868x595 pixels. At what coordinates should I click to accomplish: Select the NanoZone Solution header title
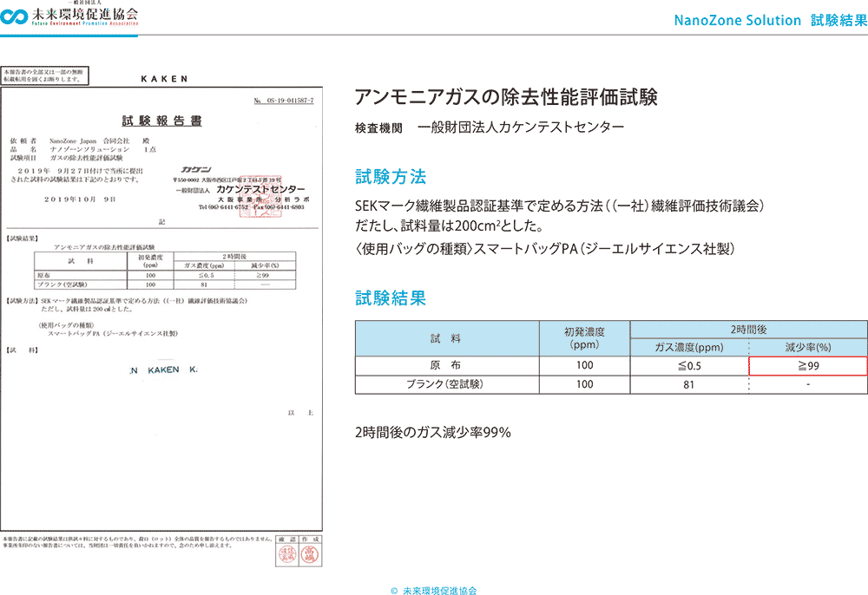pyautogui.click(x=770, y=21)
